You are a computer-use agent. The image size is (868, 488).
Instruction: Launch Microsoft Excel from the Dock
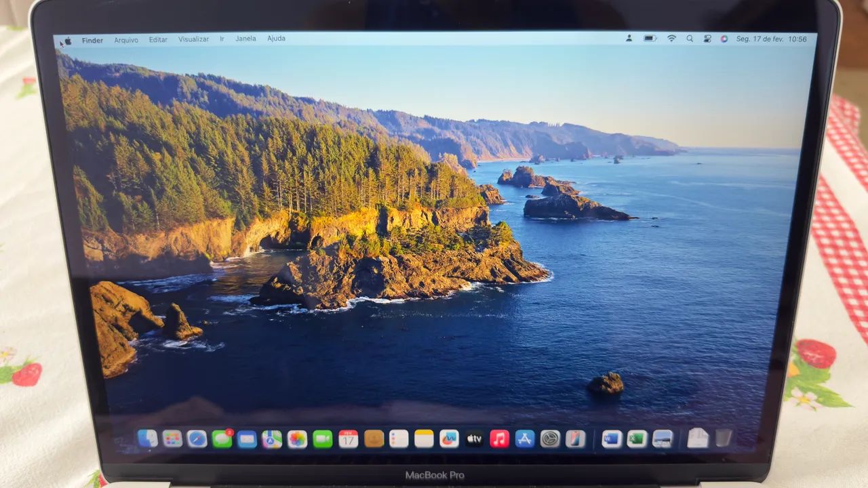point(637,439)
